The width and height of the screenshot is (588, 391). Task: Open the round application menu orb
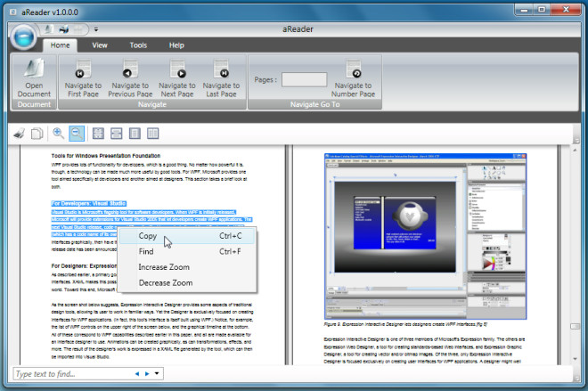coord(23,37)
